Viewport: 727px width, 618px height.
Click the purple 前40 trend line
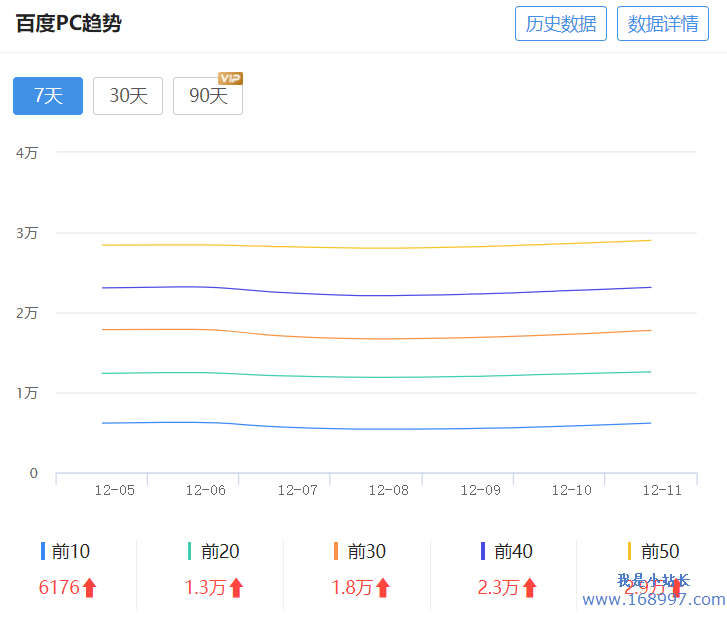point(376,295)
